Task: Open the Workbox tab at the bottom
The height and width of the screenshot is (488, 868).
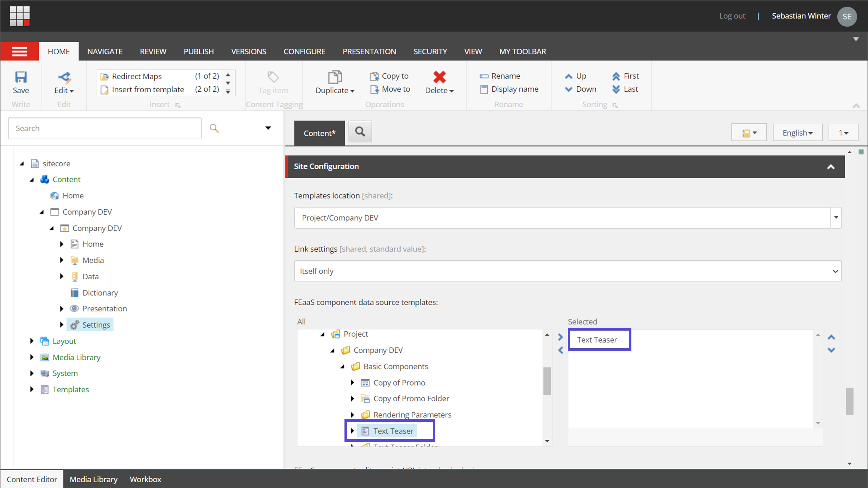Action: coord(145,479)
